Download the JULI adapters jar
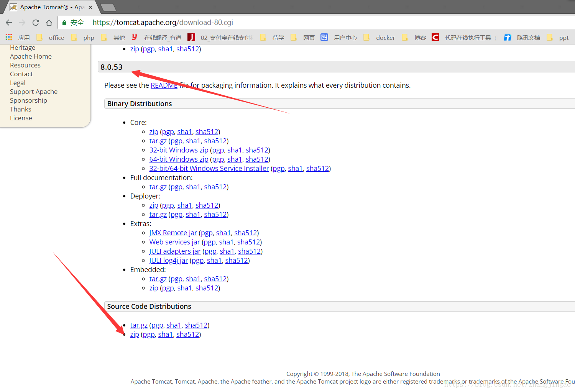The height and width of the screenshot is (392, 575). click(x=175, y=251)
